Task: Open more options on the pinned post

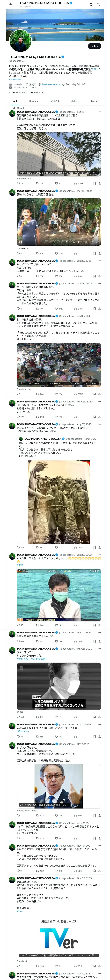Action: coord(100,112)
